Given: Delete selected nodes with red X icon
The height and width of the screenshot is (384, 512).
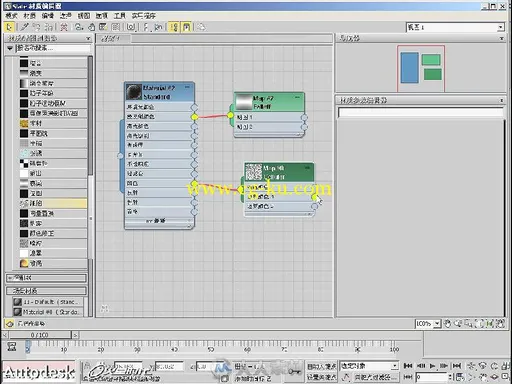Looking at the screenshot, I should [x=64, y=27].
